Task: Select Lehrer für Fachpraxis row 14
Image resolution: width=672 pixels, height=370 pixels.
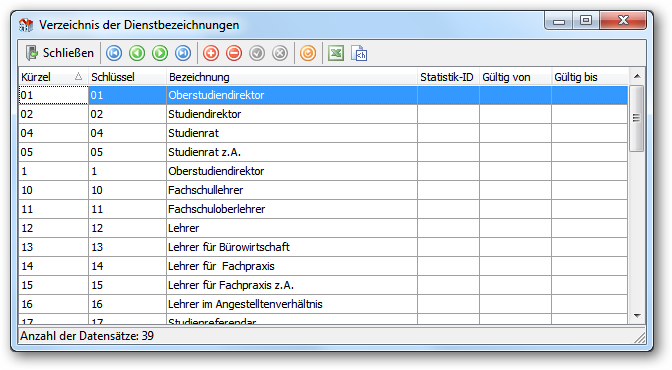Action: [323, 266]
